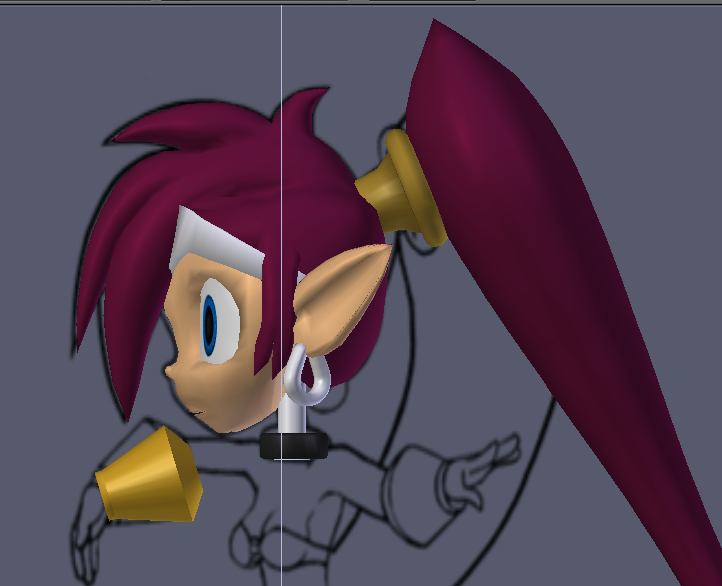Click the blue eye on the face
This screenshot has height=586, width=722.
click(210, 325)
